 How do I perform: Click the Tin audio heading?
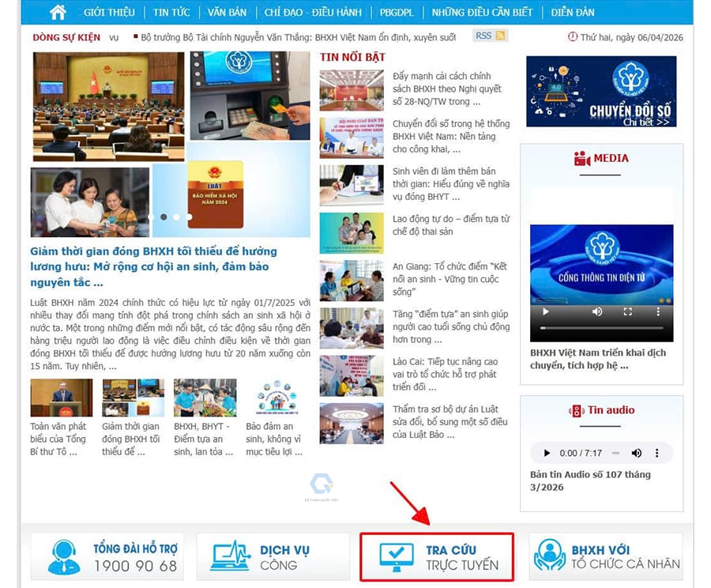(611, 410)
